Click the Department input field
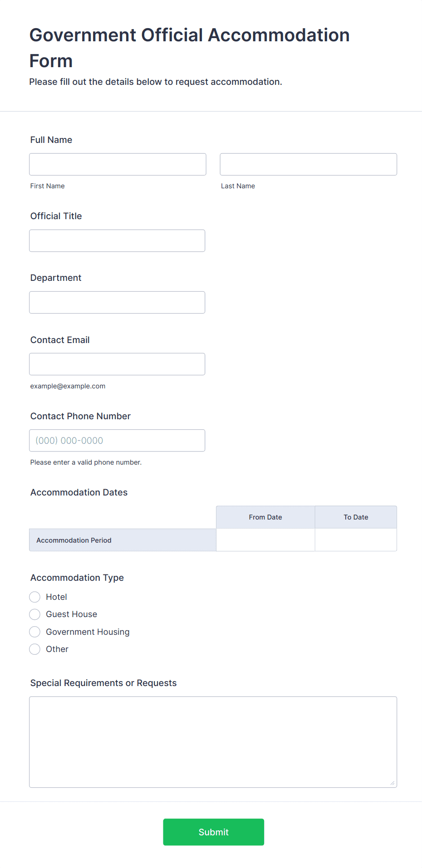This screenshot has height=868, width=422. point(117,302)
